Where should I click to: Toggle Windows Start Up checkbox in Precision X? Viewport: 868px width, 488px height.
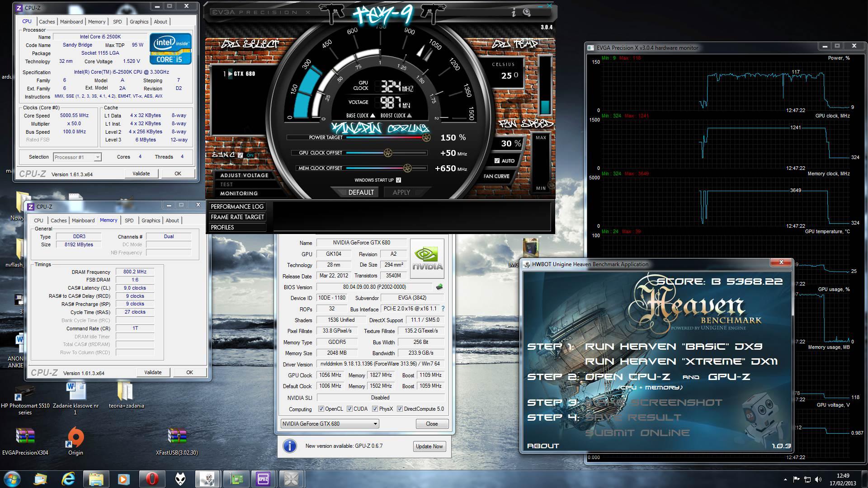[398, 180]
